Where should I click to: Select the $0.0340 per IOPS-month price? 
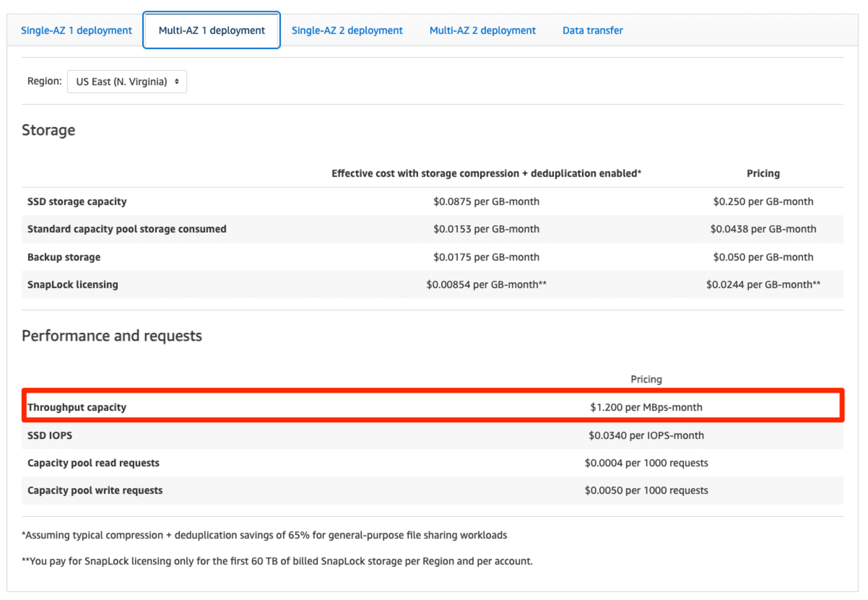pyautogui.click(x=646, y=435)
